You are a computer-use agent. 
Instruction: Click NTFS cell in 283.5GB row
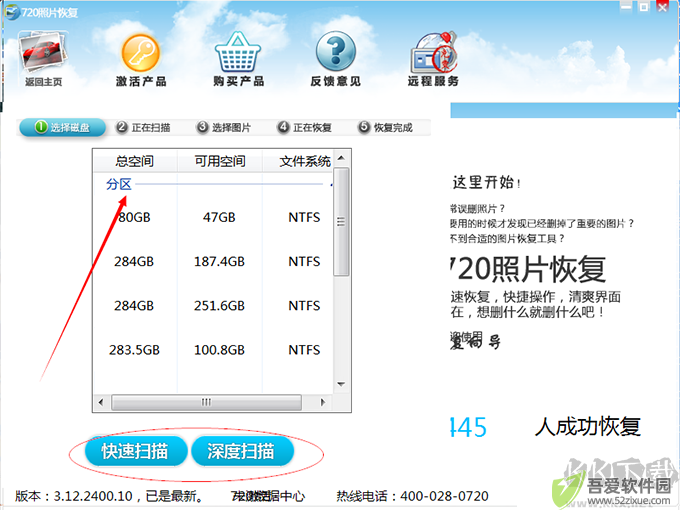[x=304, y=350]
